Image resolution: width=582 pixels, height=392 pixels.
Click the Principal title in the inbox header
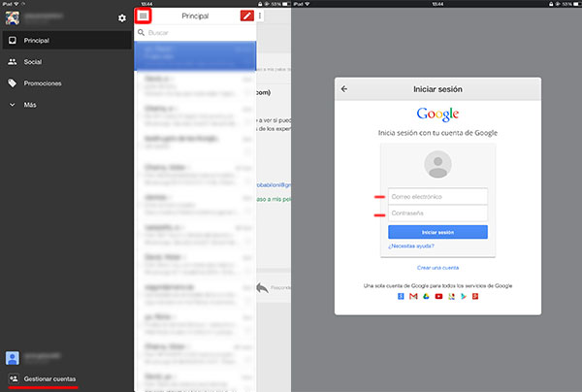point(195,16)
